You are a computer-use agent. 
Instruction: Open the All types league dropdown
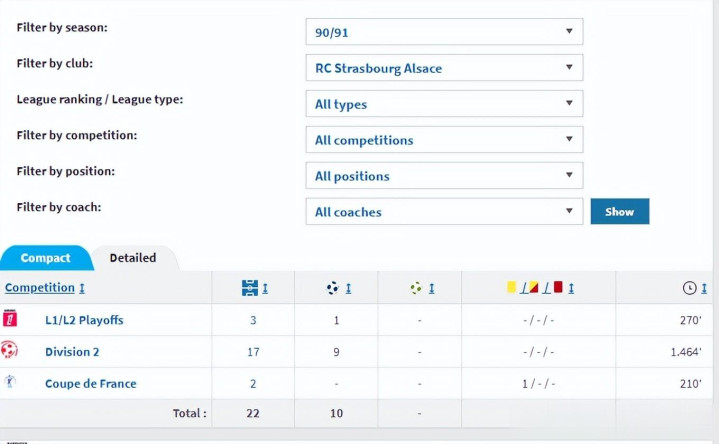[443, 104]
